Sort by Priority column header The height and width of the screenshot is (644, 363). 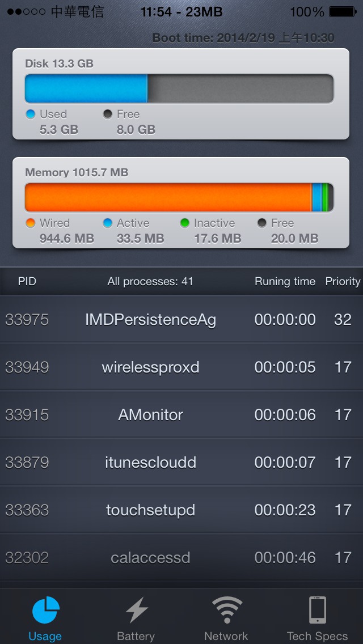(343, 281)
